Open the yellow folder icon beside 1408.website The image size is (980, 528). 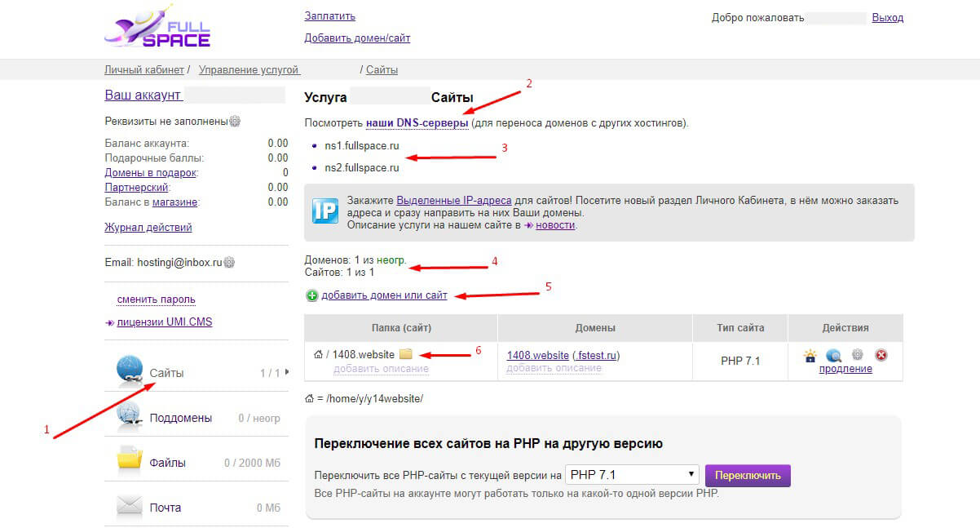[406, 354]
